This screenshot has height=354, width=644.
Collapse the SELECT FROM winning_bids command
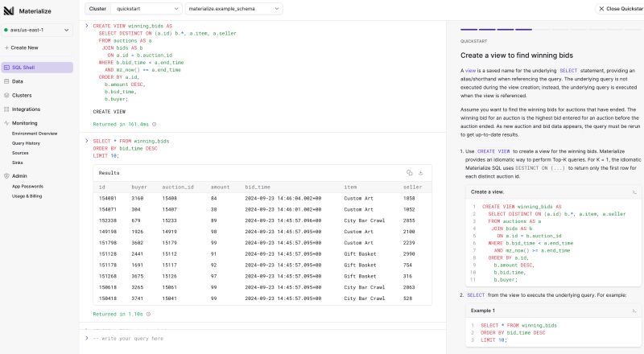87,141
